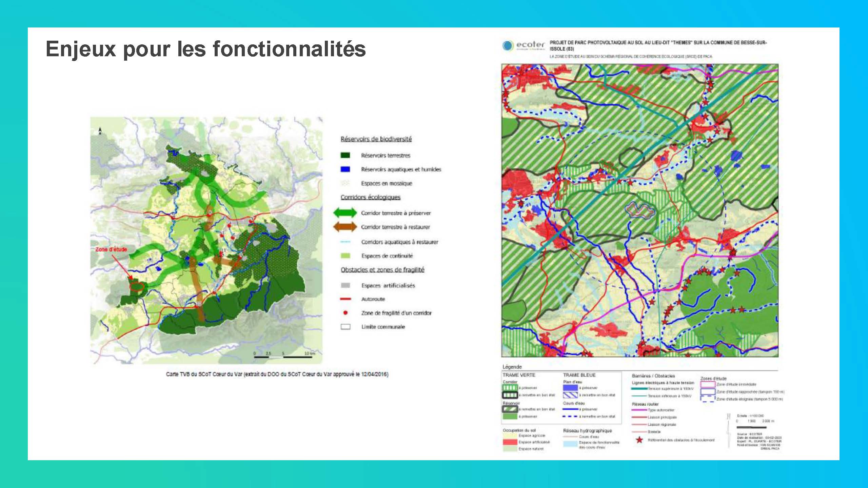Click the 'Espaces en mosaïque' dotted swatch
The width and height of the screenshot is (868, 488).
[x=345, y=183]
